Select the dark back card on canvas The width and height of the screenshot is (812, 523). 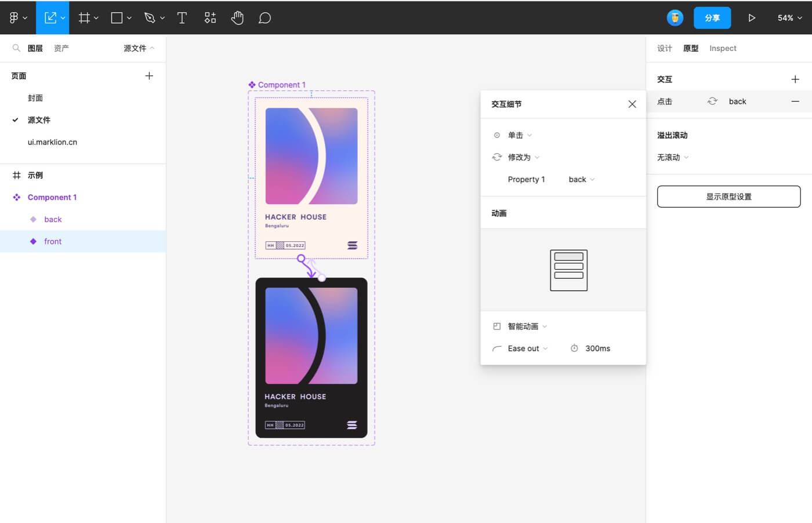coord(311,358)
